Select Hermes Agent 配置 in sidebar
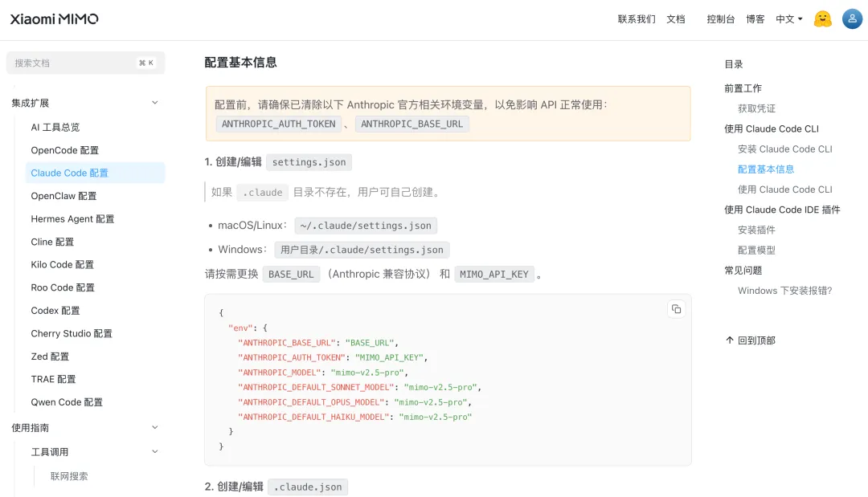This screenshot has width=868, height=497. pos(72,218)
